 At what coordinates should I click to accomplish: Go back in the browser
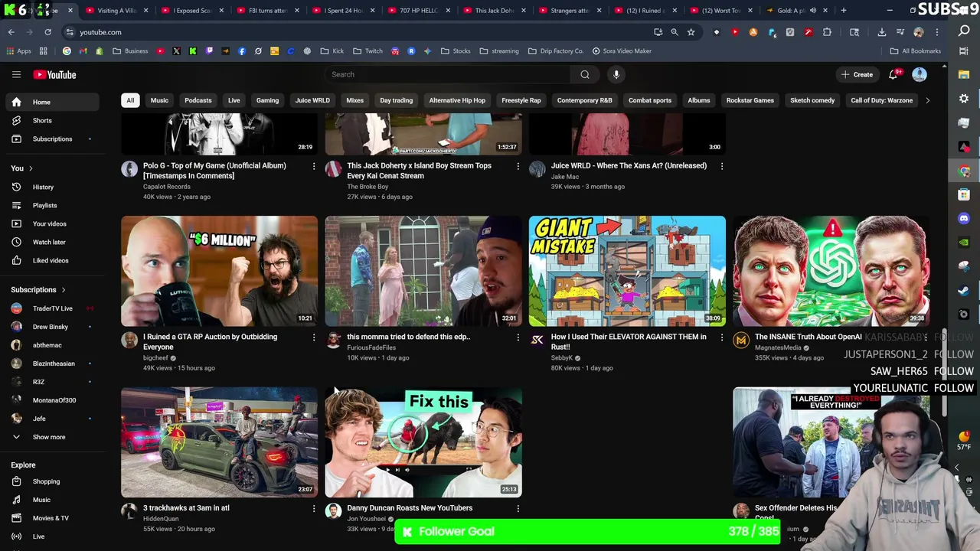pos(11,32)
